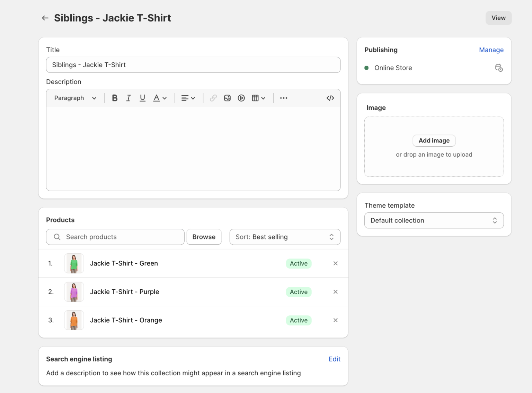The height and width of the screenshot is (393, 532).
Task: Switch the description editor to code view
Action: click(330, 98)
